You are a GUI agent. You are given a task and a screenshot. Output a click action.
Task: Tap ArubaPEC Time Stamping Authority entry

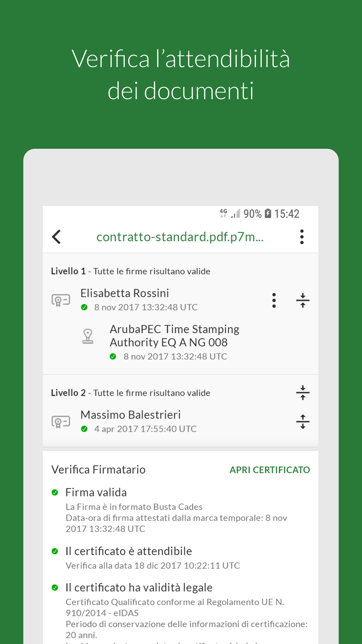pyautogui.click(x=174, y=336)
